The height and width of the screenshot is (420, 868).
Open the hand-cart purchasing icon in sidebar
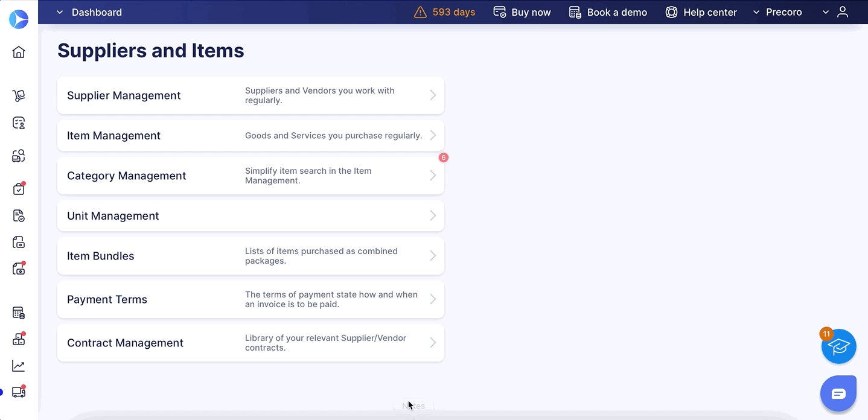coord(19,95)
